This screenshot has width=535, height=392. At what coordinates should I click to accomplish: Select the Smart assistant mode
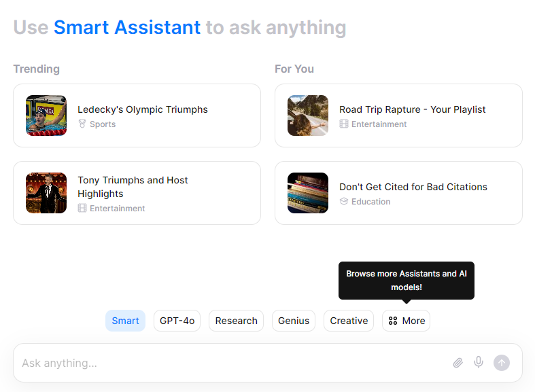click(x=125, y=321)
